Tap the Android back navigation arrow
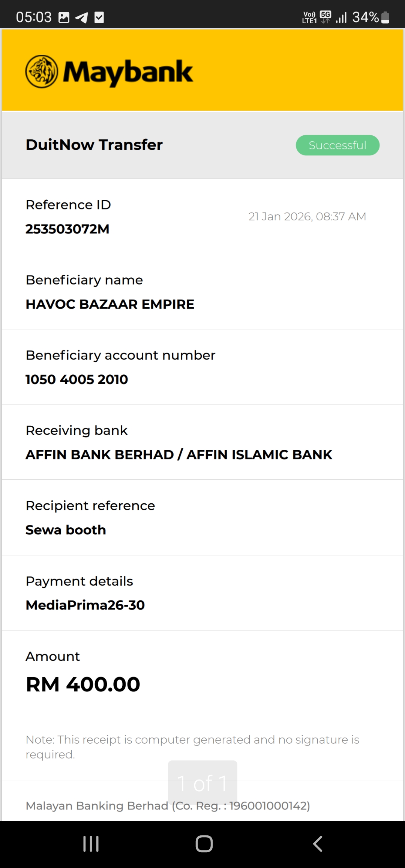405x868 pixels. 317,844
